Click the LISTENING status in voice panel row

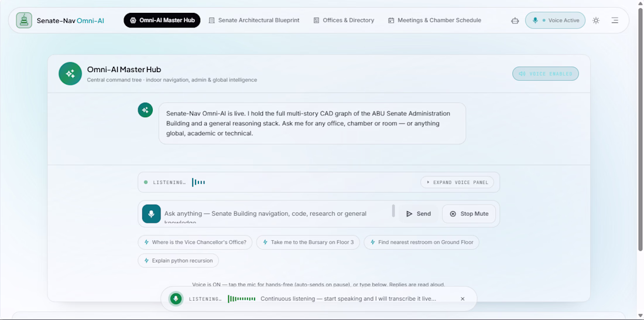pos(169,182)
